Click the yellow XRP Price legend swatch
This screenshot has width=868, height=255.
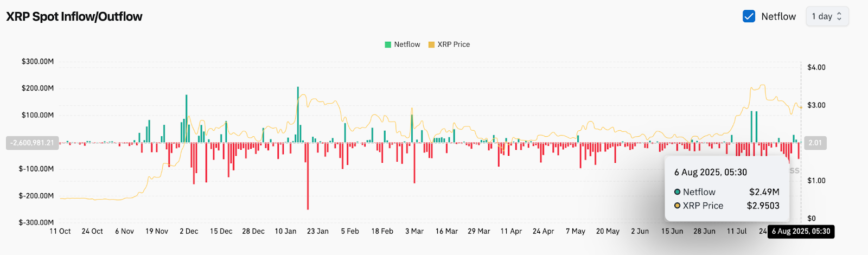click(x=431, y=44)
